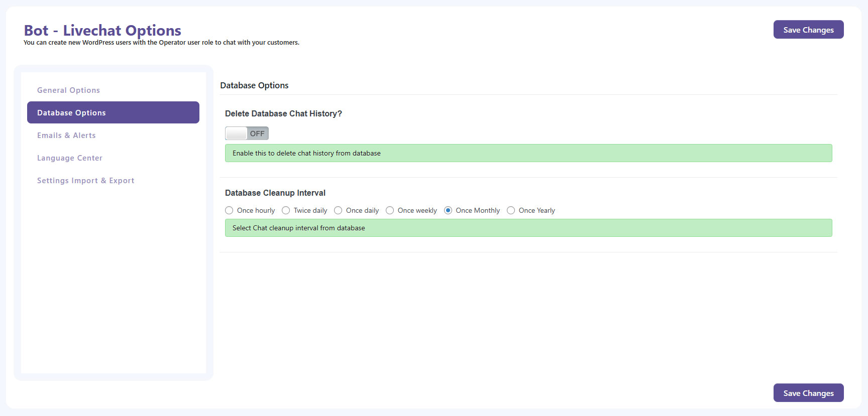Click the Database Options section heading
The width and height of the screenshot is (868, 416).
coord(254,85)
